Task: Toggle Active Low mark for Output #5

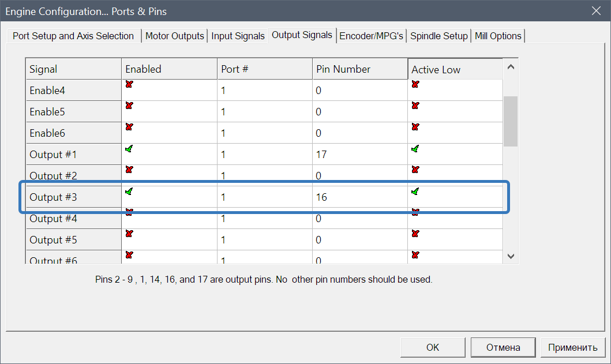Action: tap(415, 234)
